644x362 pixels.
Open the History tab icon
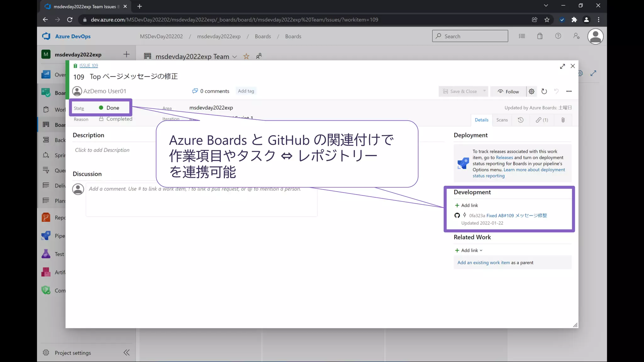pyautogui.click(x=521, y=120)
